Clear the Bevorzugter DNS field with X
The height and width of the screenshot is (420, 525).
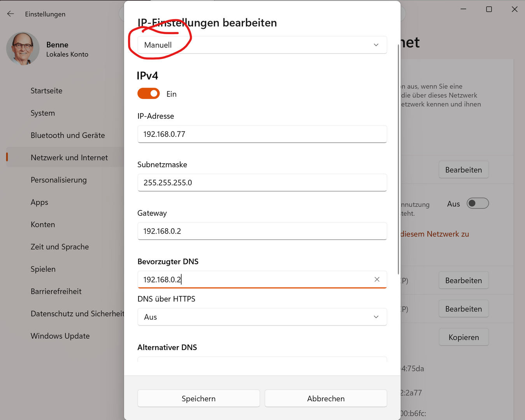click(377, 279)
